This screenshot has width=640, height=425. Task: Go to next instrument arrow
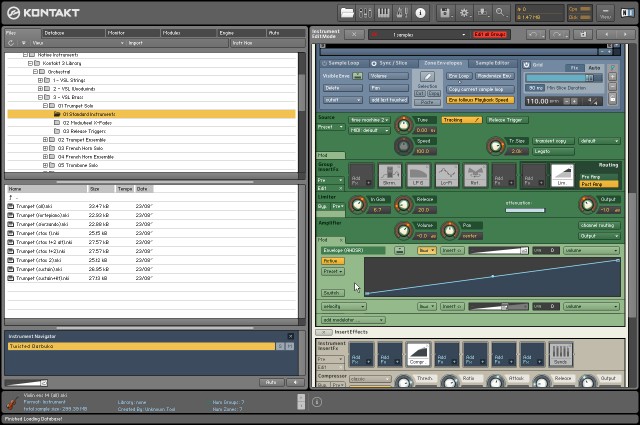tap(625, 35)
